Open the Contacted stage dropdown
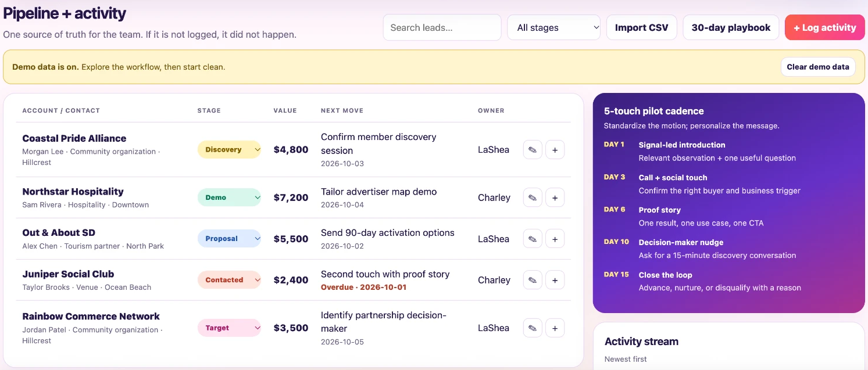Viewport: 868px width, 370px height. 230,280
